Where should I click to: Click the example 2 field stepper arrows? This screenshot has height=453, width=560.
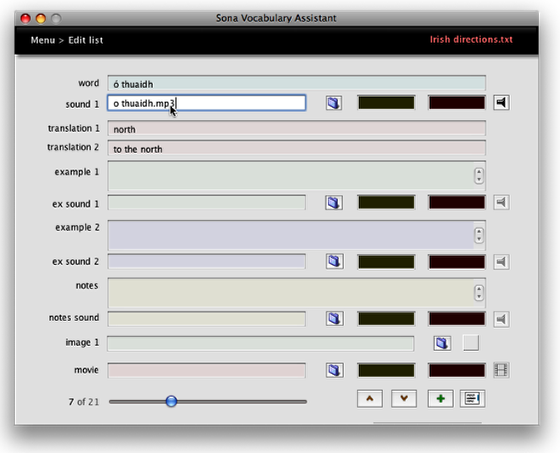[479, 235]
